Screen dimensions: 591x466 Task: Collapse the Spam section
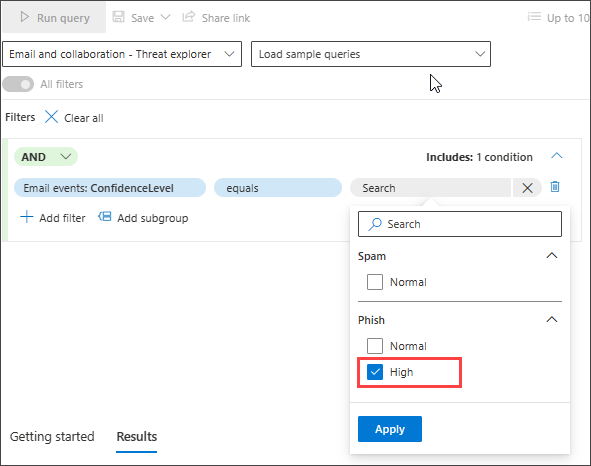(x=552, y=255)
